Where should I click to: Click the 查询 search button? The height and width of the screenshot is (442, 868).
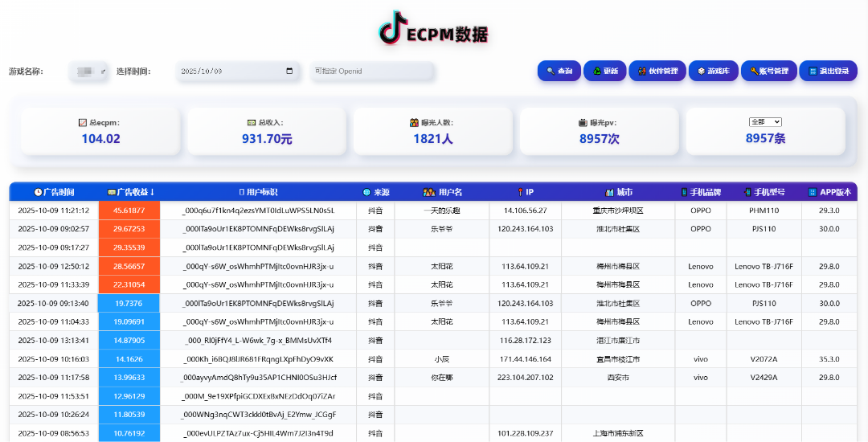click(x=559, y=72)
